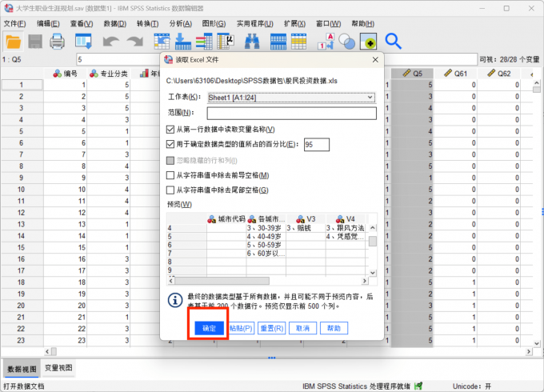Open the 实用程序(U) menu
This screenshot has height=392, width=544.
pyautogui.click(x=254, y=23)
